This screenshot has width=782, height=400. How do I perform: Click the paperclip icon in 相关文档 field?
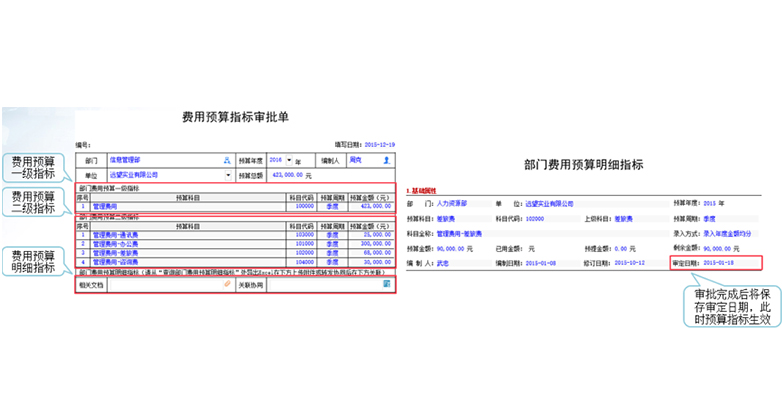click(227, 284)
